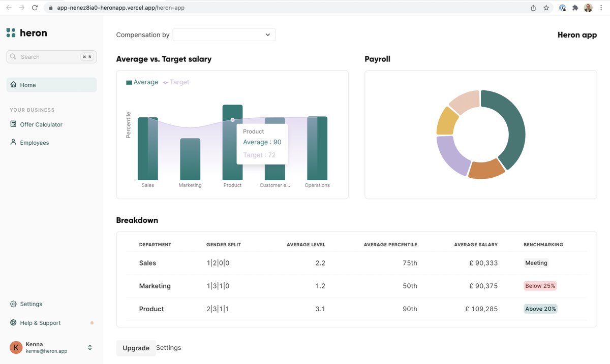Click the heron logo icon
The width and height of the screenshot is (610, 364).
click(x=11, y=33)
